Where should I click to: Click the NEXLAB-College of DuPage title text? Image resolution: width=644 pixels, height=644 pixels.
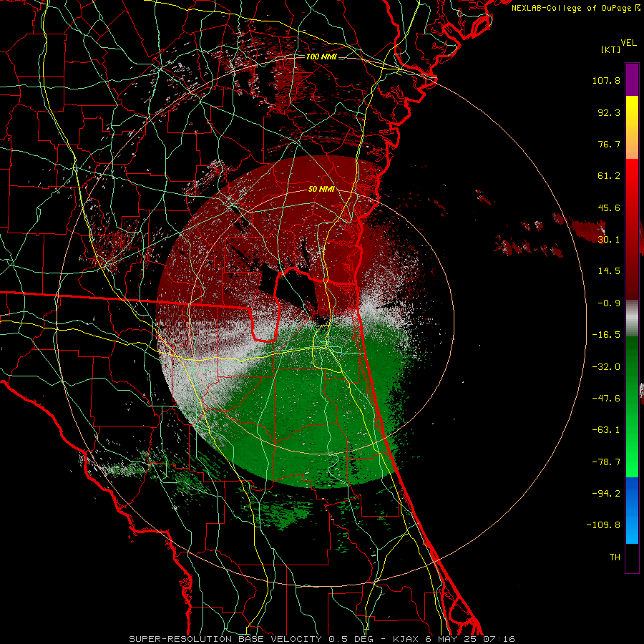572,8
